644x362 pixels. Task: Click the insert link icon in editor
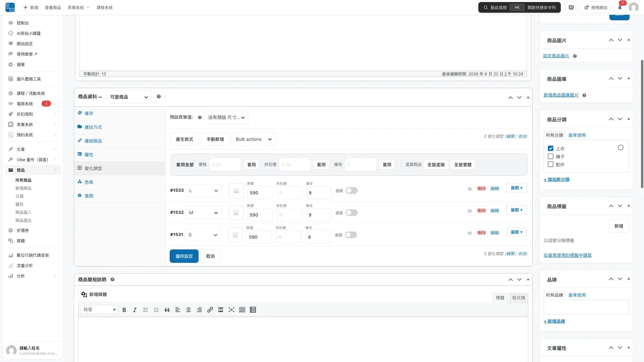point(210,310)
